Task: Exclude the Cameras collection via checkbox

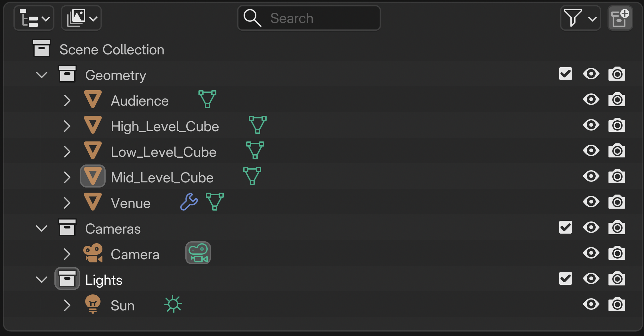Action: 566,228
